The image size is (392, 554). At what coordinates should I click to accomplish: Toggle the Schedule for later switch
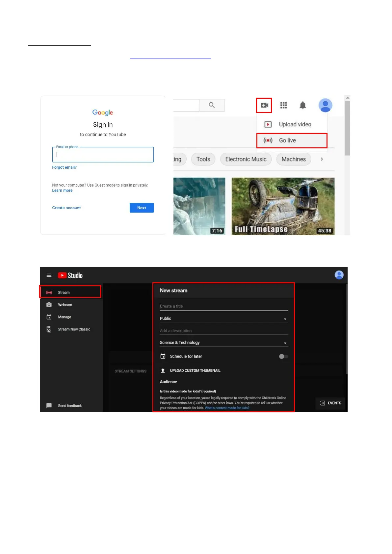click(283, 356)
